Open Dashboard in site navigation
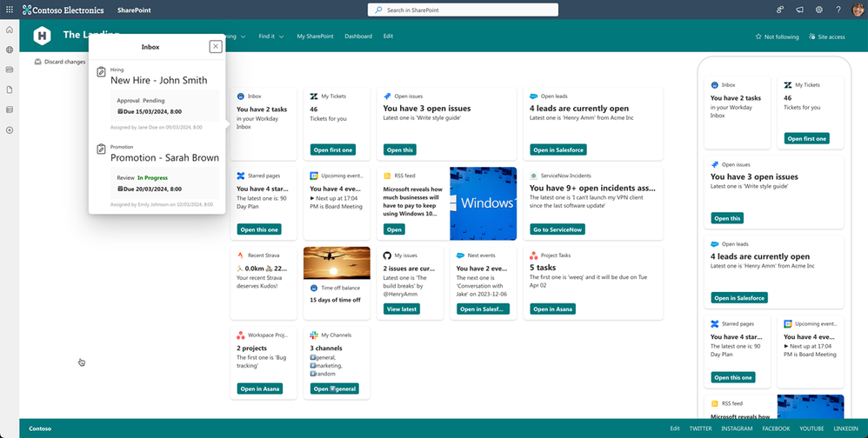Screen dimensions: 868x438 coord(358,36)
